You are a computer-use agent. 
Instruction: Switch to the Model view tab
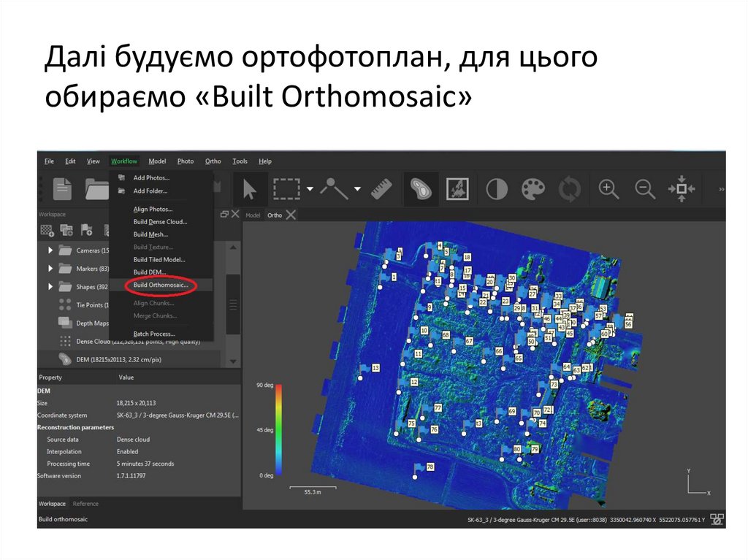pyautogui.click(x=253, y=215)
